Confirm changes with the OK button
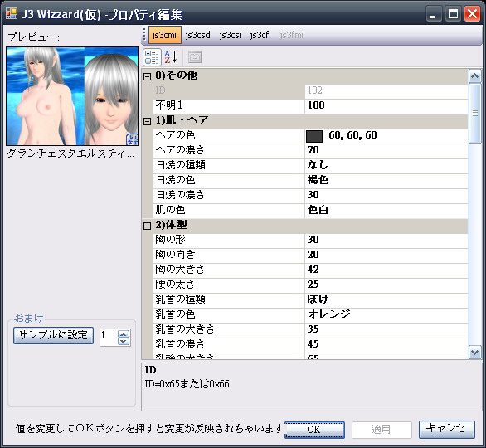This screenshot has width=486, height=448. click(314, 430)
